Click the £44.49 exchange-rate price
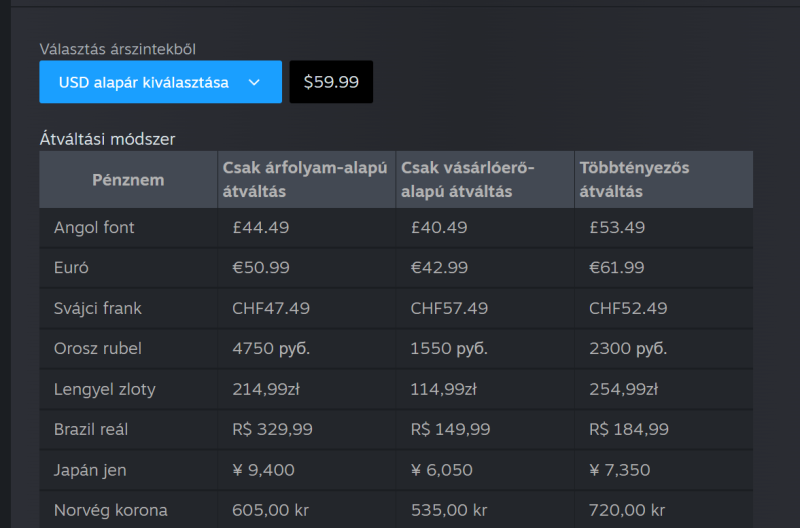Viewport: 800px width, 528px height. pos(260,228)
